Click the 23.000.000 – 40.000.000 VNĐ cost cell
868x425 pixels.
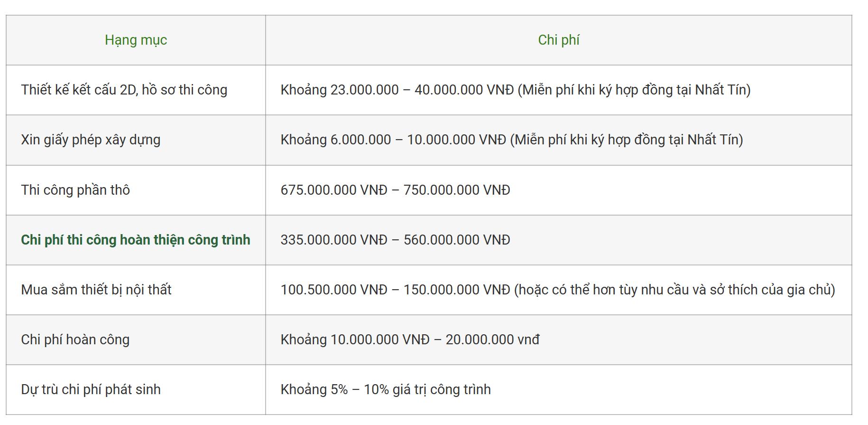pyautogui.click(x=558, y=90)
